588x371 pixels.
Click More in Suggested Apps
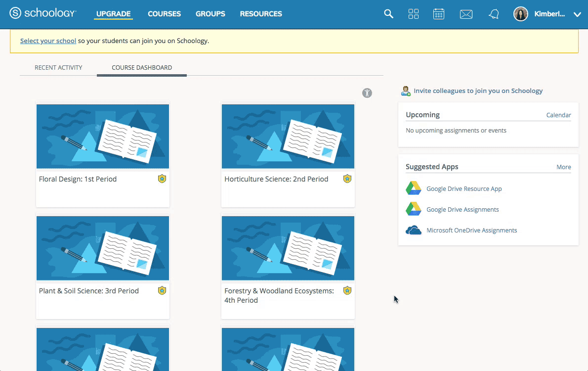tap(564, 167)
